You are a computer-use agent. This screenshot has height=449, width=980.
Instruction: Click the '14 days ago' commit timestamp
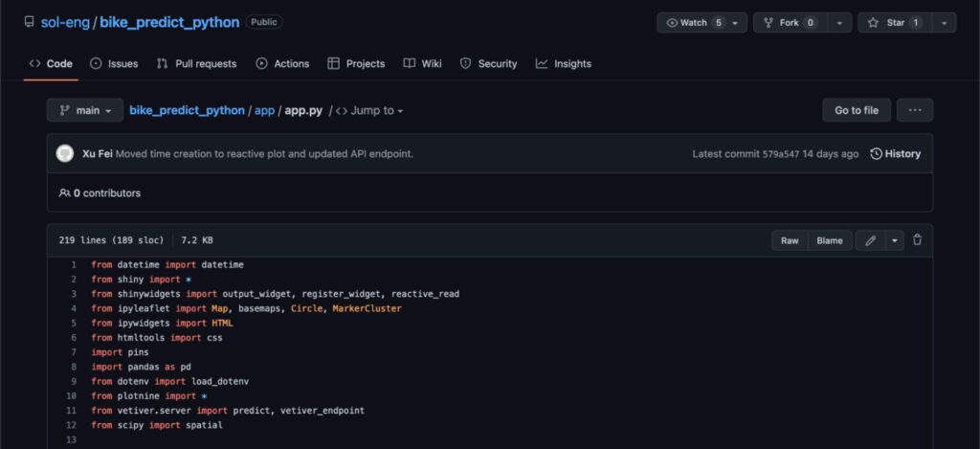click(831, 153)
